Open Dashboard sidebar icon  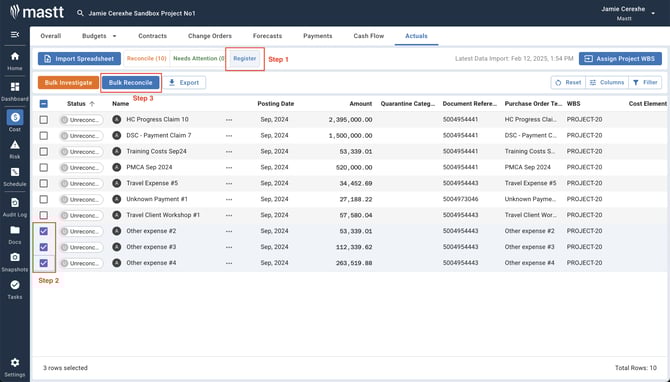coord(15,91)
